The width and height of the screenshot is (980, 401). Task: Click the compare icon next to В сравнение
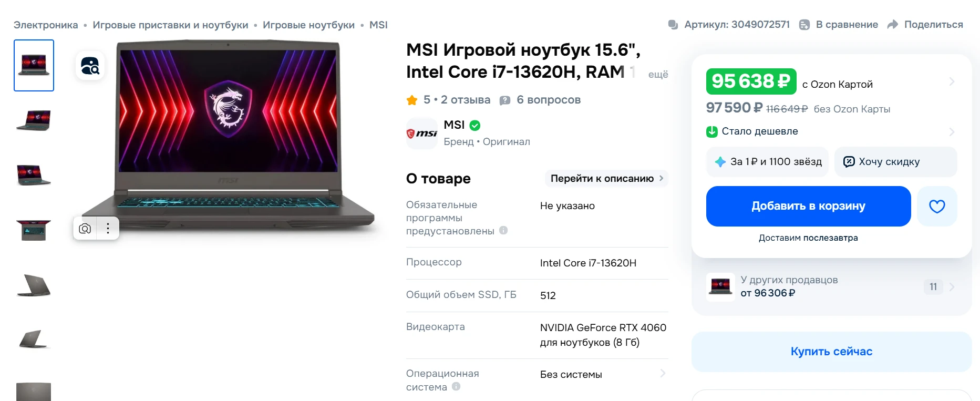point(804,25)
